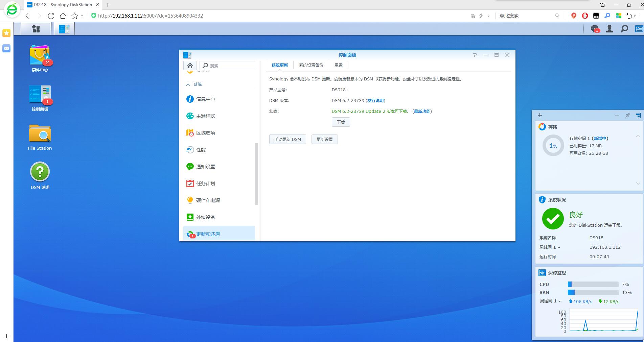Open the notifications panel with badge
644x342 pixels.
[x=594, y=29]
